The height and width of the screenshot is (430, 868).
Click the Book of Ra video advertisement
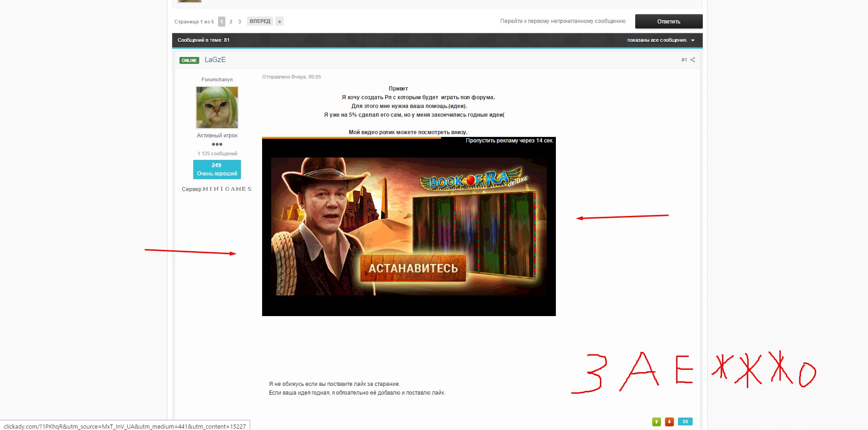[x=409, y=226]
